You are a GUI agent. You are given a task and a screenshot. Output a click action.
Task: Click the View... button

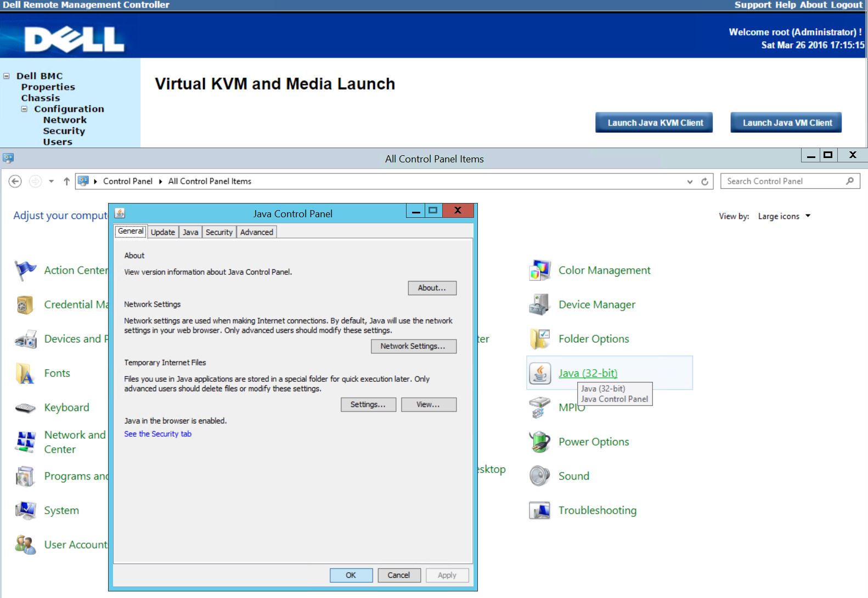pos(429,404)
